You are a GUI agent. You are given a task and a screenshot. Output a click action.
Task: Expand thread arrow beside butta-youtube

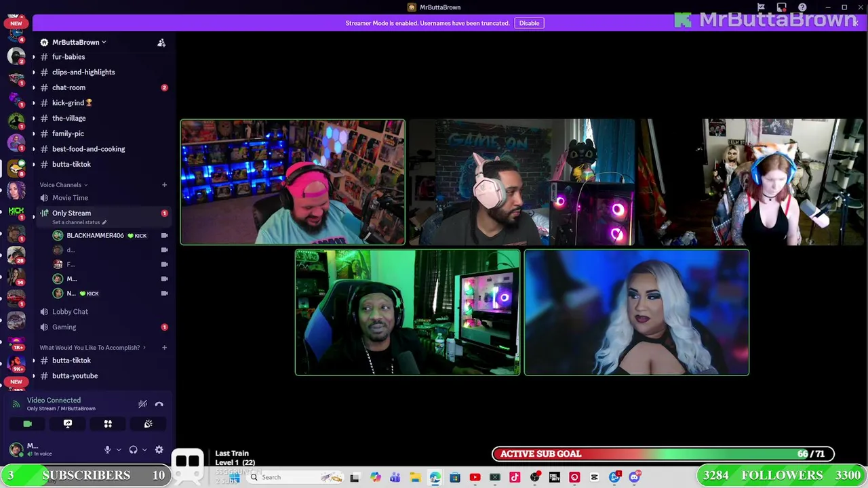pos(34,375)
